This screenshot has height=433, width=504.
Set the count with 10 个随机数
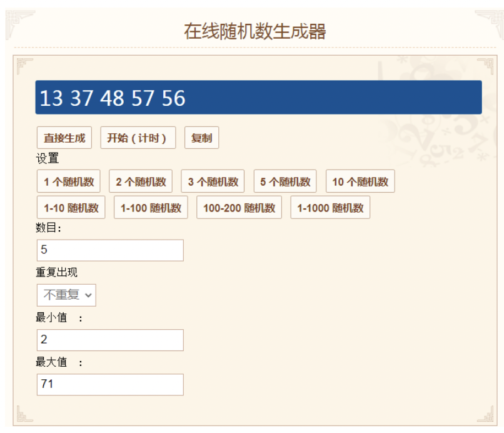click(x=360, y=181)
